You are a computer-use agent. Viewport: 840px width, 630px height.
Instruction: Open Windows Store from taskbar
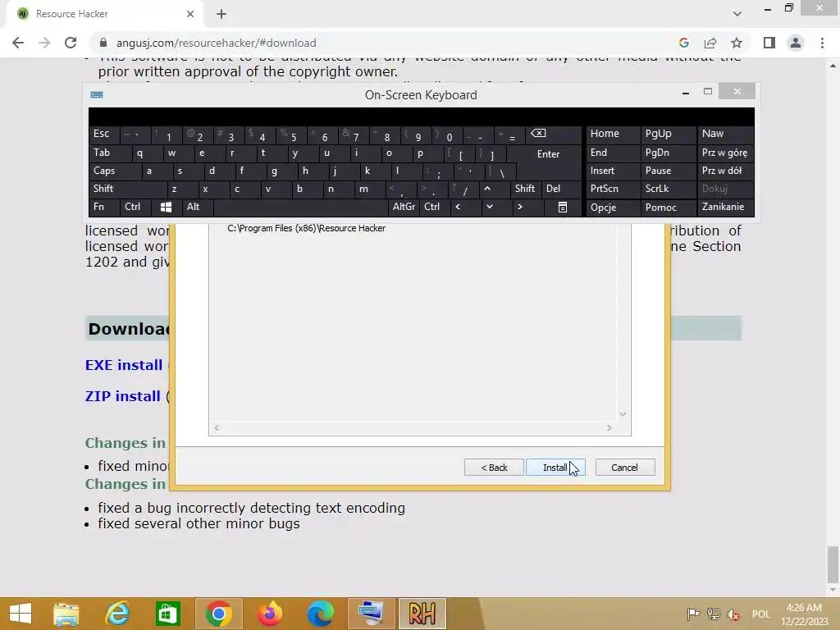pyautogui.click(x=167, y=614)
